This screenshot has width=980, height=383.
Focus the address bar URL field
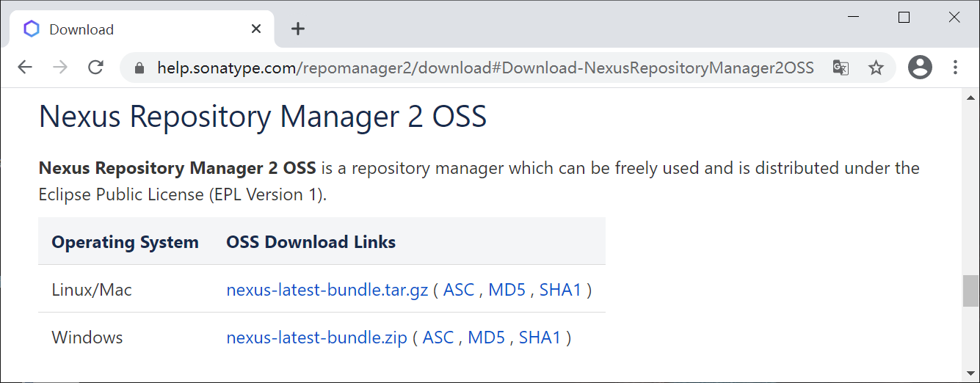click(485, 68)
